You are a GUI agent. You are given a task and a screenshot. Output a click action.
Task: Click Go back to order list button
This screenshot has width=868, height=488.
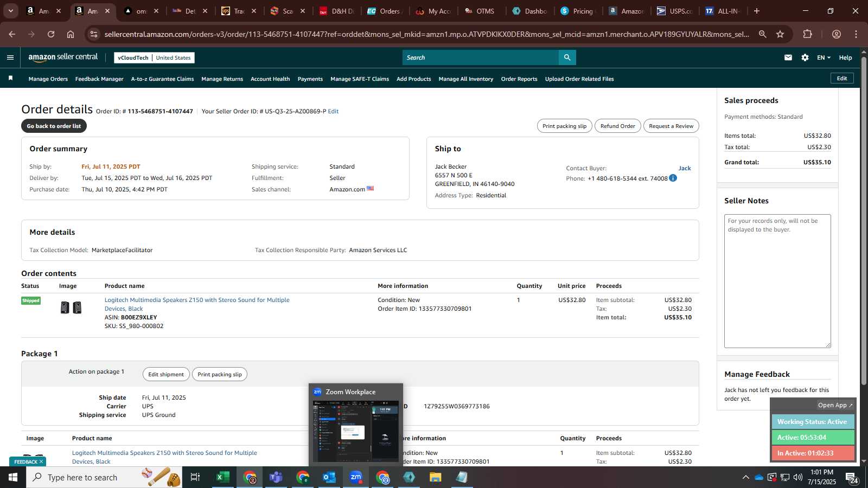54,126
